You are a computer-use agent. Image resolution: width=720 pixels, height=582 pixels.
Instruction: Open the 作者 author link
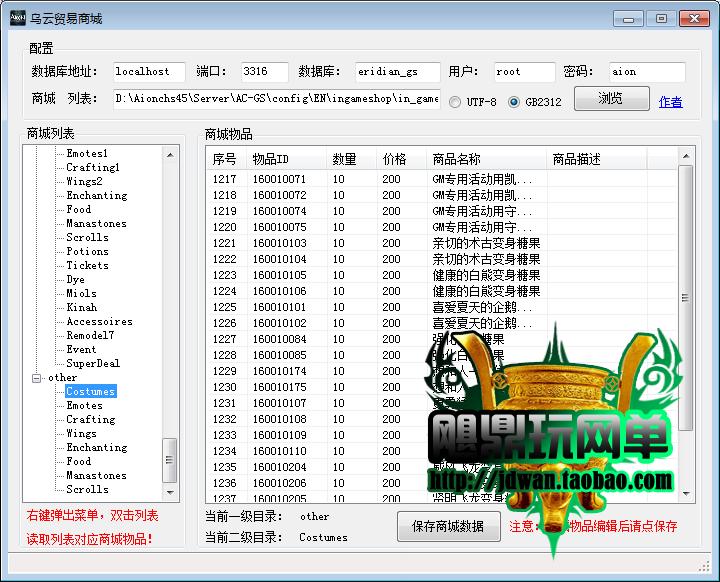[x=670, y=102]
